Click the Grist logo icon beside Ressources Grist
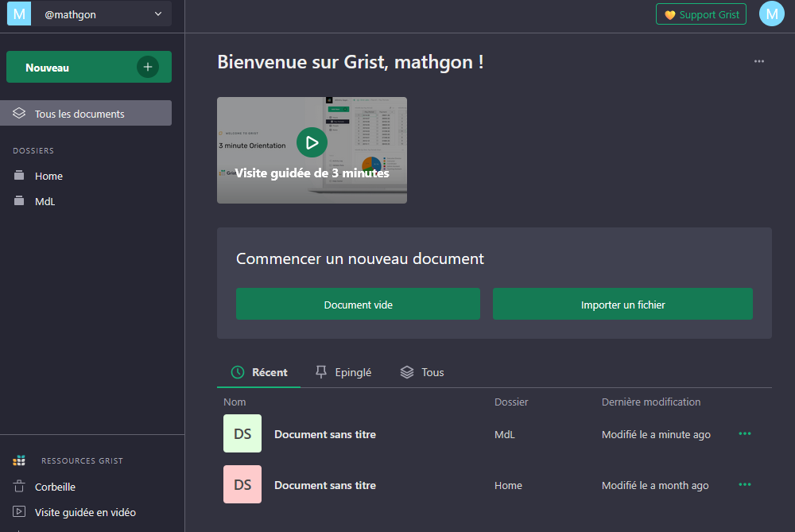The height and width of the screenshot is (532, 795). tap(20, 460)
